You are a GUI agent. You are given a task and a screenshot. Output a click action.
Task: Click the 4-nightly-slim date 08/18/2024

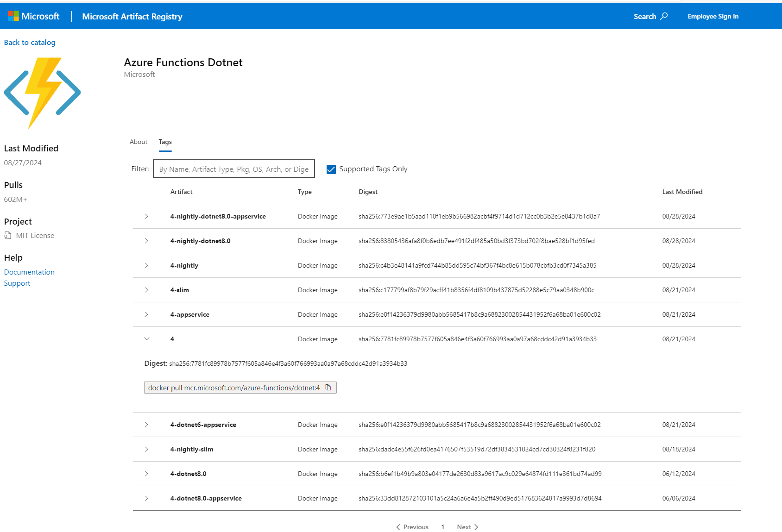pos(679,449)
